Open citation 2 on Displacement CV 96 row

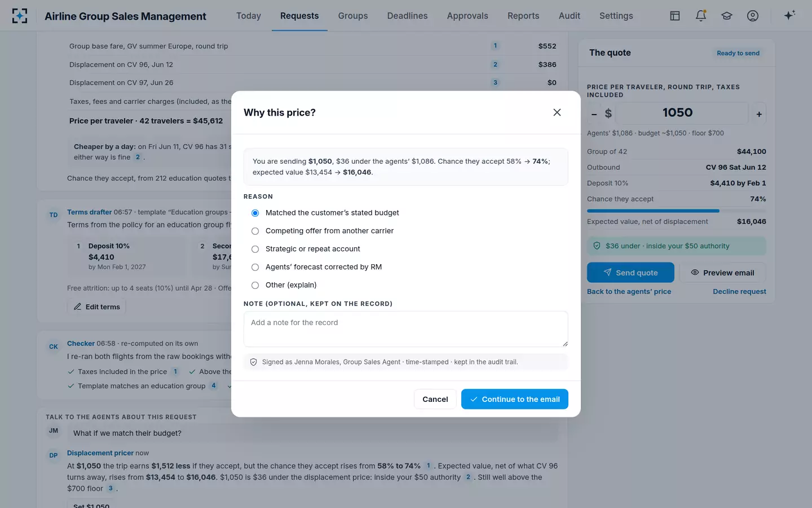[495, 64]
